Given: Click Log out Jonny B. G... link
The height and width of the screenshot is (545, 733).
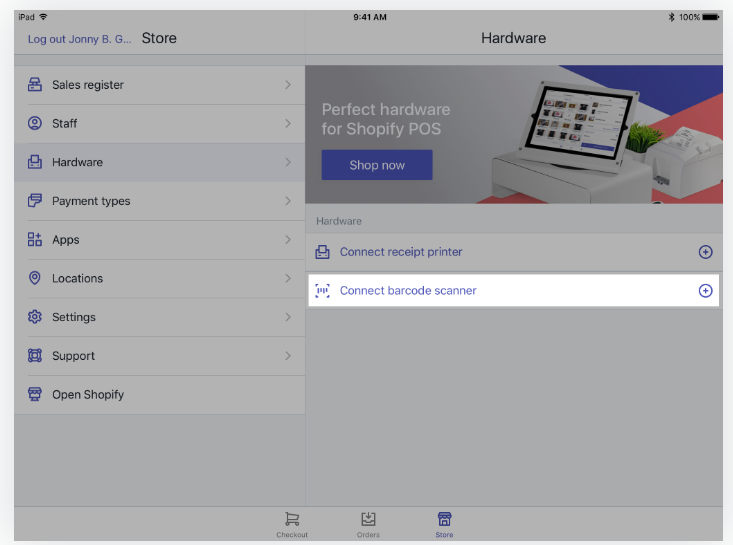Looking at the screenshot, I should 79,39.
